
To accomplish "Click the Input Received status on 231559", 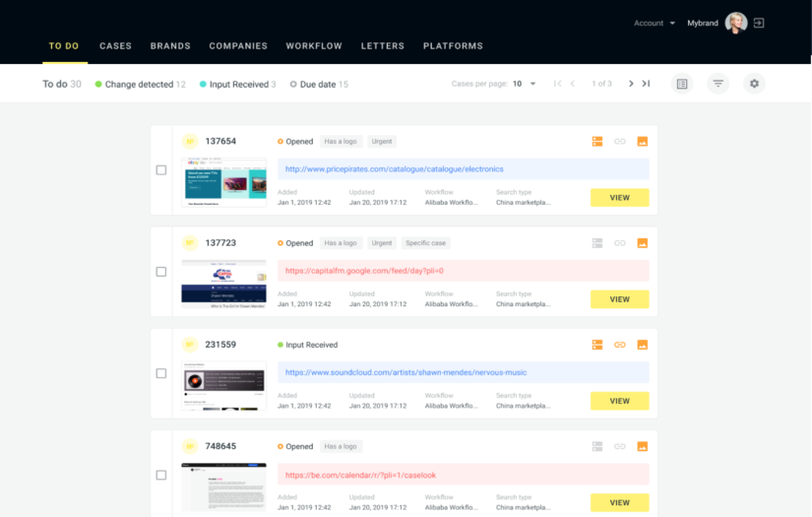I will pyautogui.click(x=308, y=345).
